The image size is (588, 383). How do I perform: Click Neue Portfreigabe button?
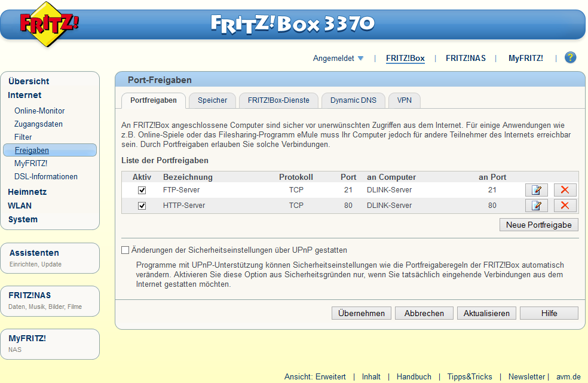pyautogui.click(x=538, y=225)
